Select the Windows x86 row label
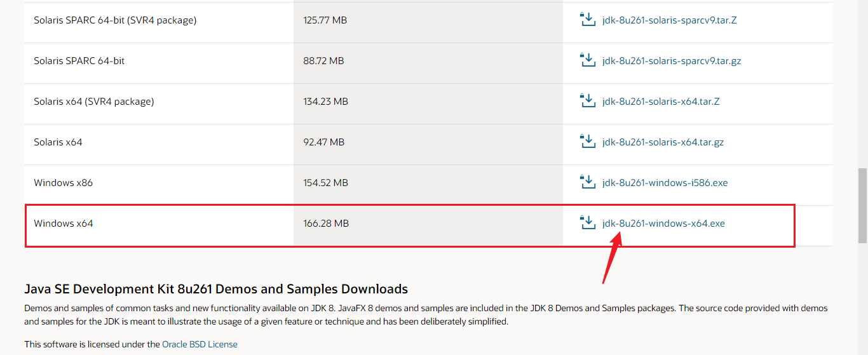This screenshot has height=355, width=868. [x=63, y=183]
